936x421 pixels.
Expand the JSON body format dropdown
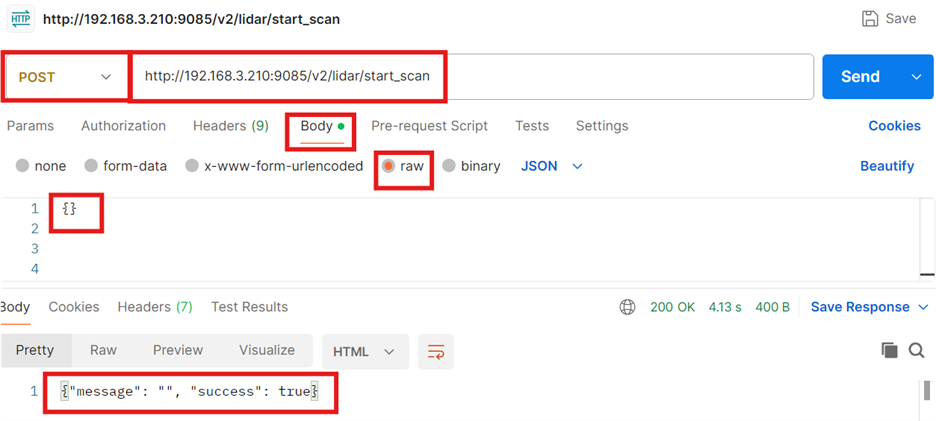click(x=551, y=166)
